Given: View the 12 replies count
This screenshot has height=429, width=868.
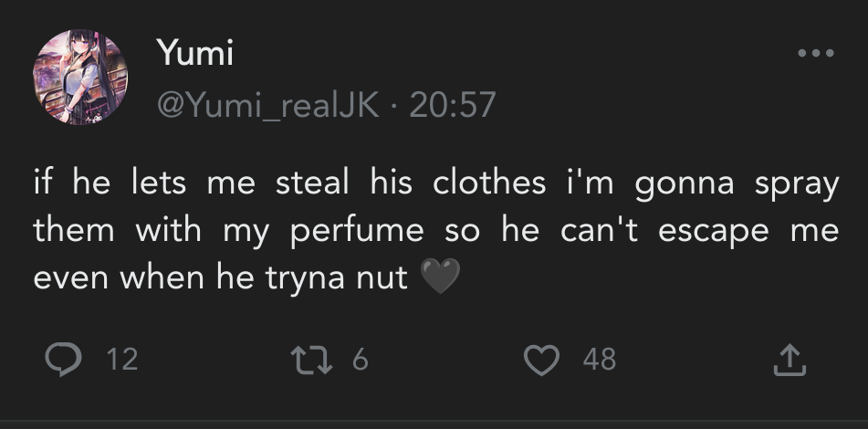Looking at the screenshot, I should 121,360.
